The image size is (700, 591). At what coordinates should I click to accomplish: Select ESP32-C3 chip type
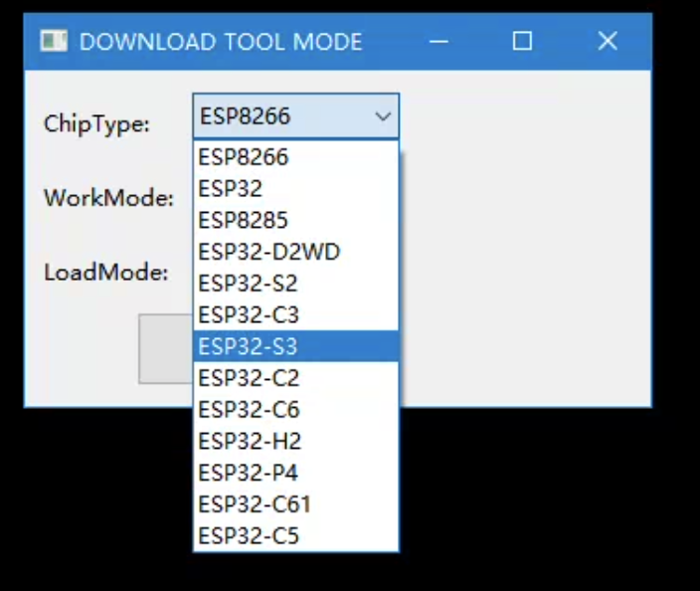pyautogui.click(x=295, y=315)
